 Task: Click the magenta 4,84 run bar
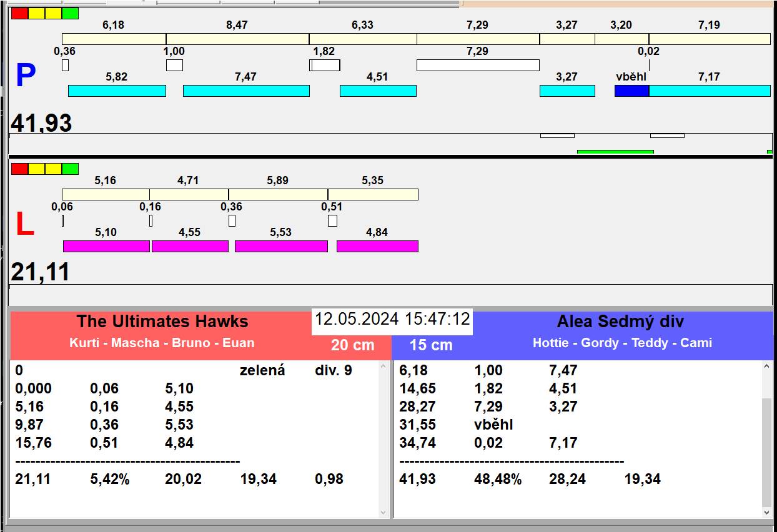click(377, 246)
